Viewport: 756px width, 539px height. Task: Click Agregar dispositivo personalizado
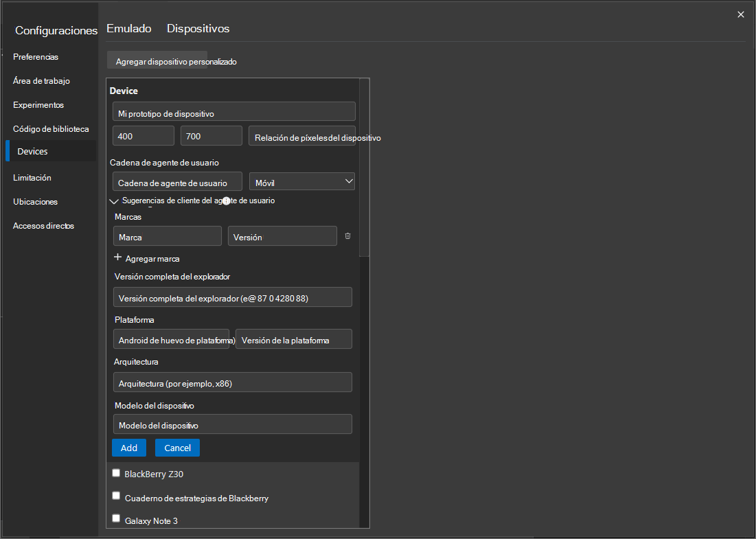point(157,60)
